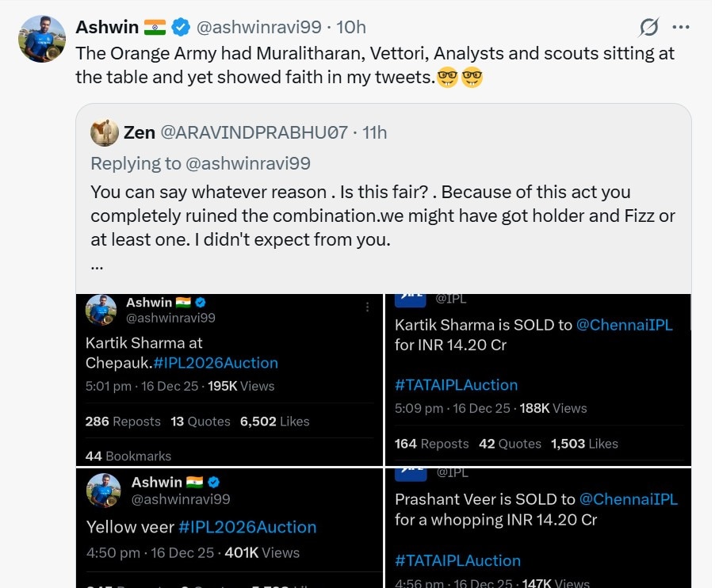Click the 6,502 Likes count

(x=274, y=422)
